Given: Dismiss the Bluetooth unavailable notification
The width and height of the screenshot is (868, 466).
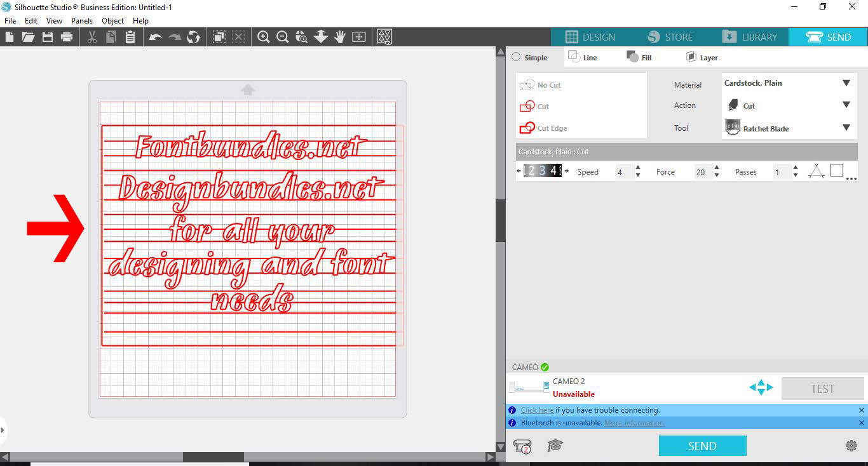Looking at the screenshot, I should [862, 423].
